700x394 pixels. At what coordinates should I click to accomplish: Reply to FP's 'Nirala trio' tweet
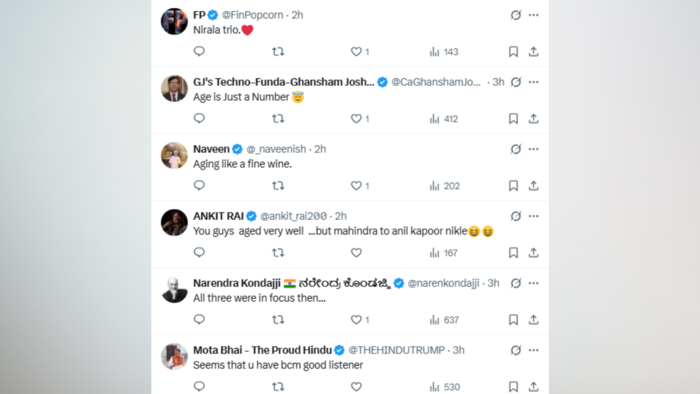(199, 51)
